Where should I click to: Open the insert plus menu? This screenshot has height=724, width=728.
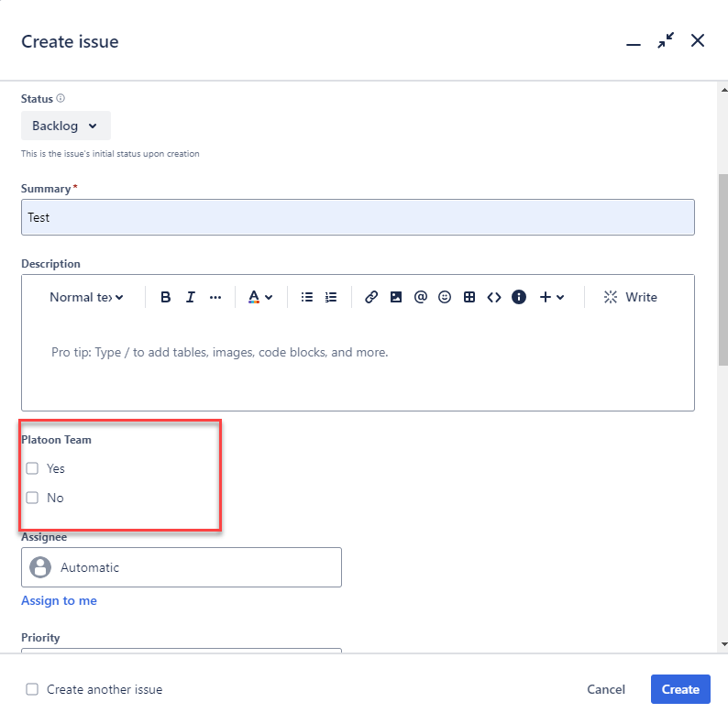[552, 297]
